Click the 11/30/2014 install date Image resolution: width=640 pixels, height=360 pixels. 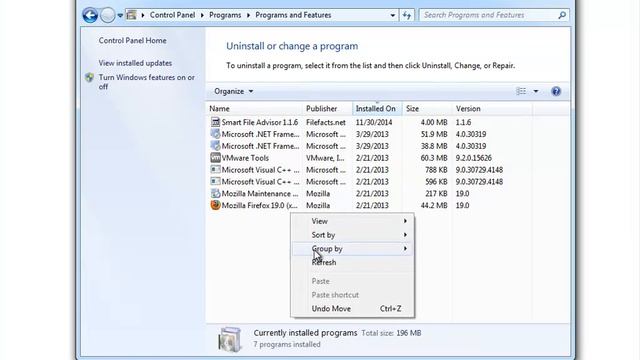[x=374, y=122]
